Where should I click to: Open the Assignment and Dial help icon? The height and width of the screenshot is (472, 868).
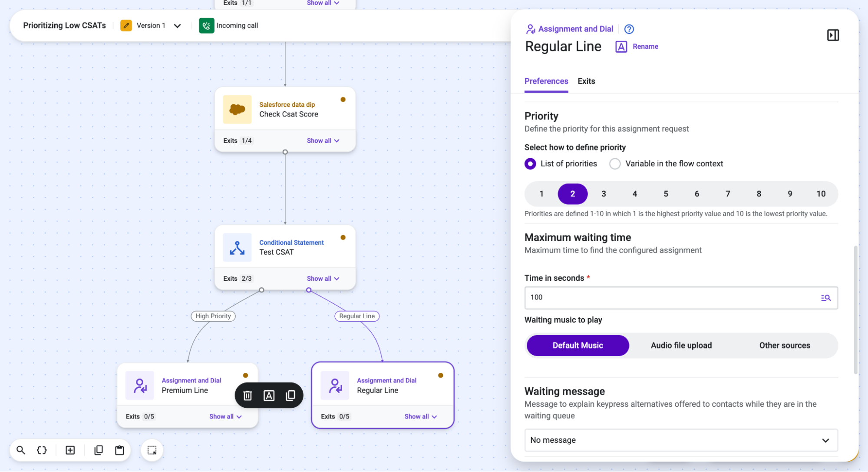tap(629, 29)
